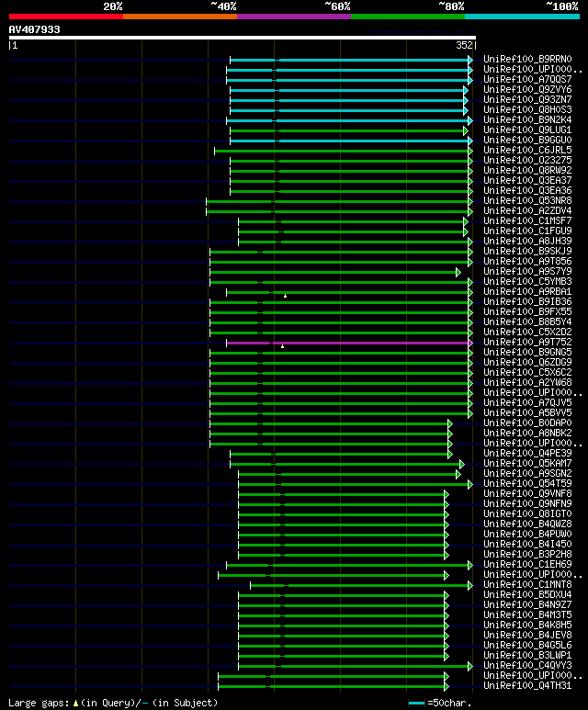Select the UniRef100_B5DXU4 label

527,594
